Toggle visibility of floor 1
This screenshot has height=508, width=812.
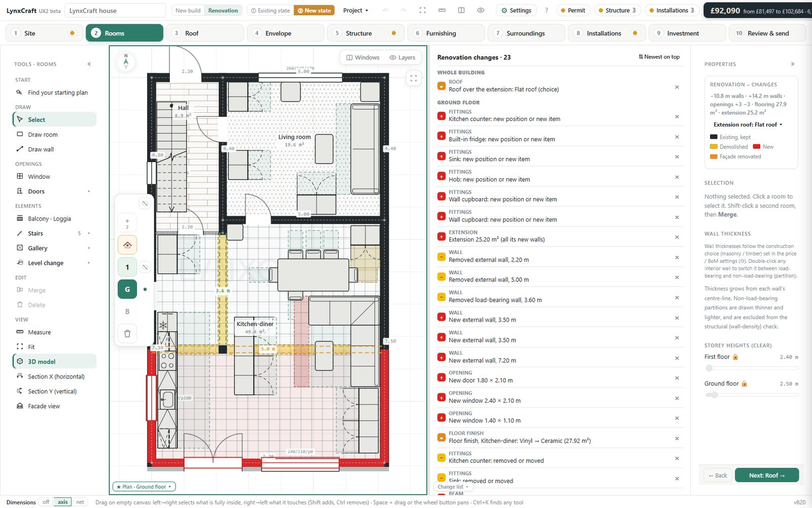(x=145, y=267)
